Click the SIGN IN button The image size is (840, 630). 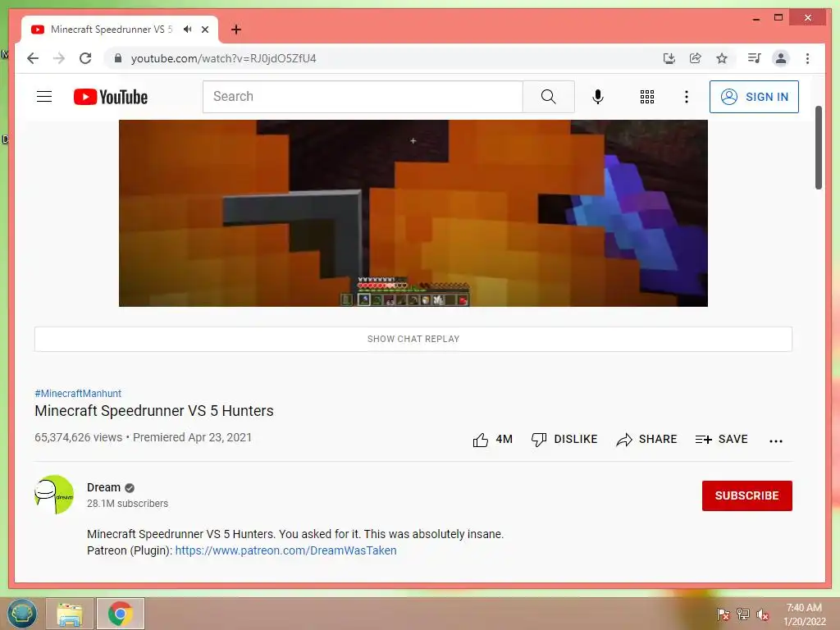(755, 97)
